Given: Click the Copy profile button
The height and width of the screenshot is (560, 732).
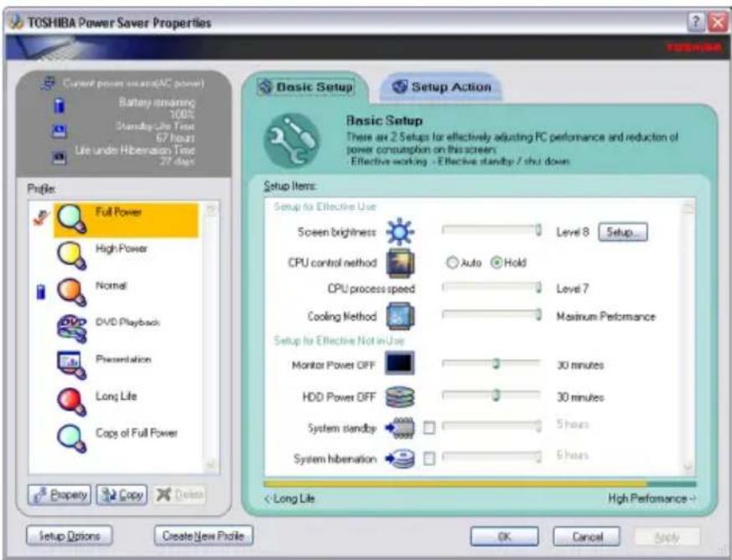Looking at the screenshot, I should 122,495.
